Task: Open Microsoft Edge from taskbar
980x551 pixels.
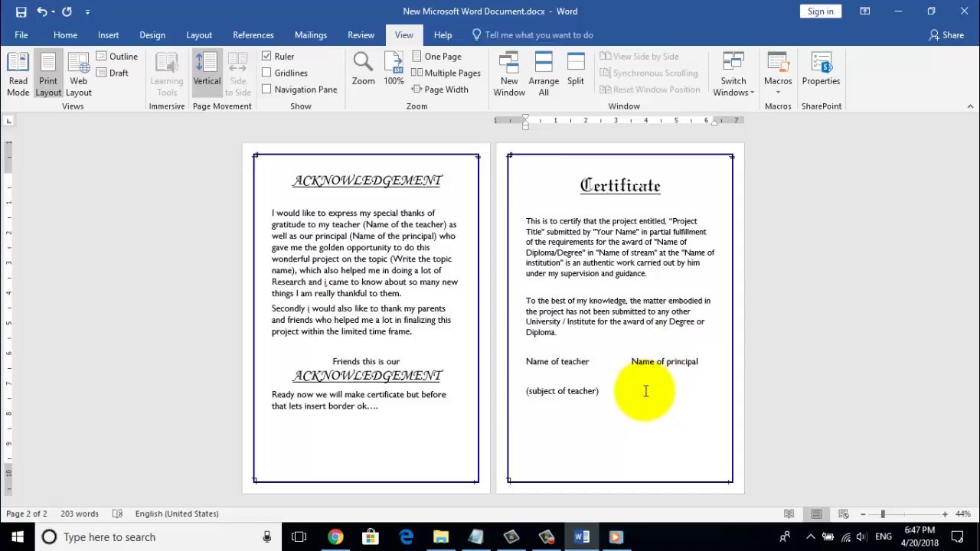Action: [406, 536]
